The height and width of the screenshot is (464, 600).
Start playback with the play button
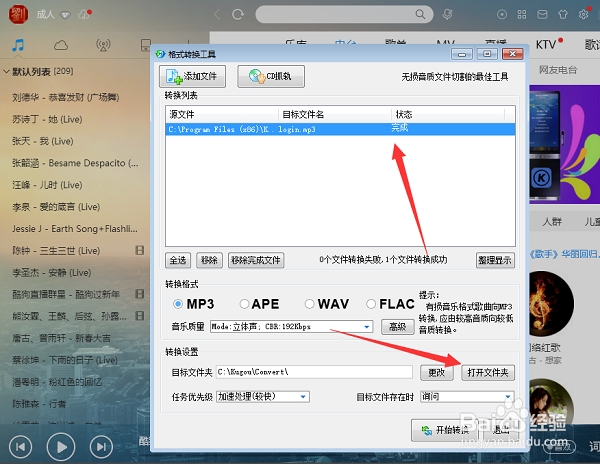pyautogui.click(x=61, y=446)
